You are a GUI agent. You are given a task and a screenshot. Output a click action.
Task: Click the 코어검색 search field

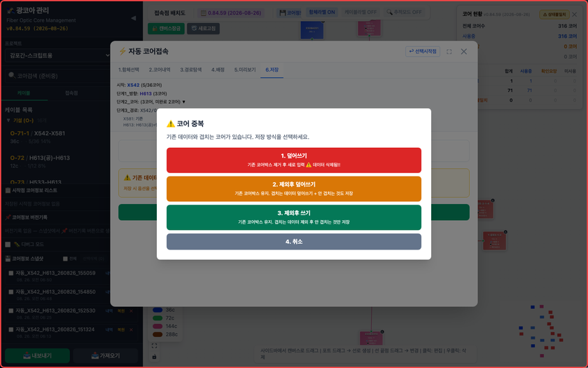pyautogui.click(x=58, y=76)
